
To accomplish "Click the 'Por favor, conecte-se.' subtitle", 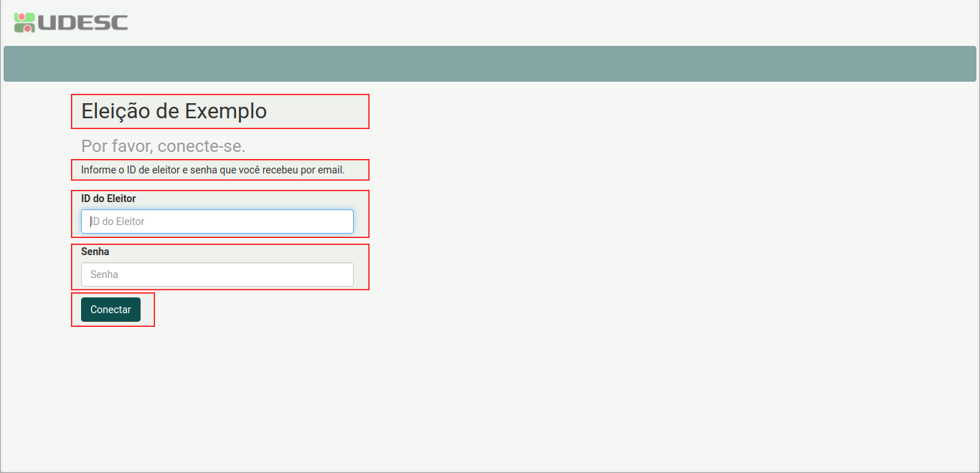I will pos(164,146).
